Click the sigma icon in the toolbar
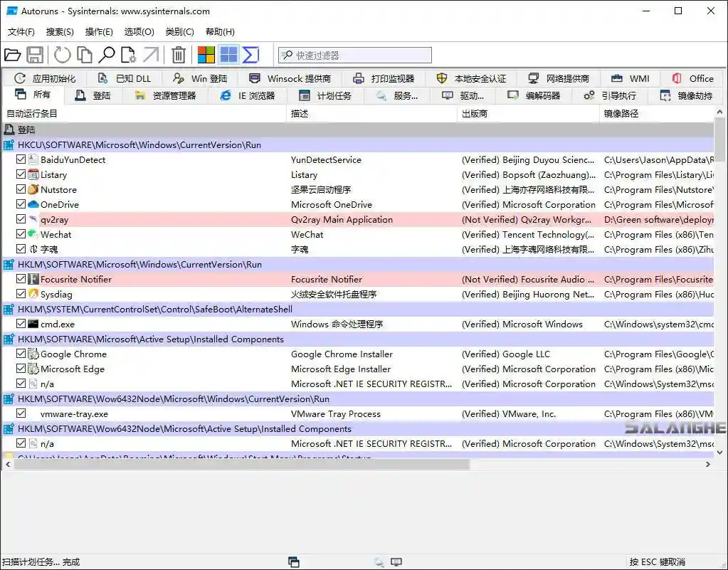Screen dimensions: 728x570 point(250,55)
